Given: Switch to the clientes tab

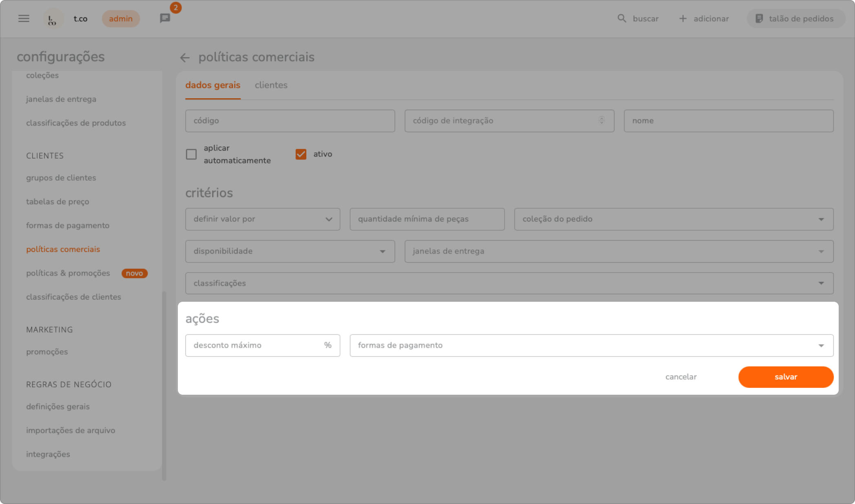Looking at the screenshot, I should [x=271, y=85].
